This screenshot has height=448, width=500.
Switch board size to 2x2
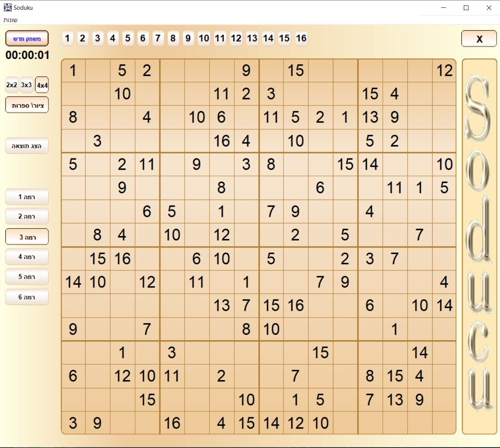(x=12, y=85)
